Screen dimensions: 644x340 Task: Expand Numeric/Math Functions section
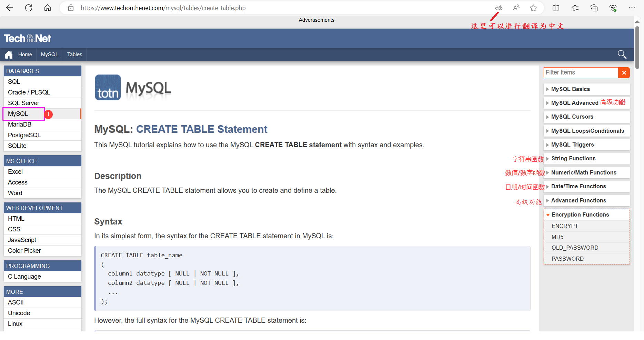coord(587,172)
